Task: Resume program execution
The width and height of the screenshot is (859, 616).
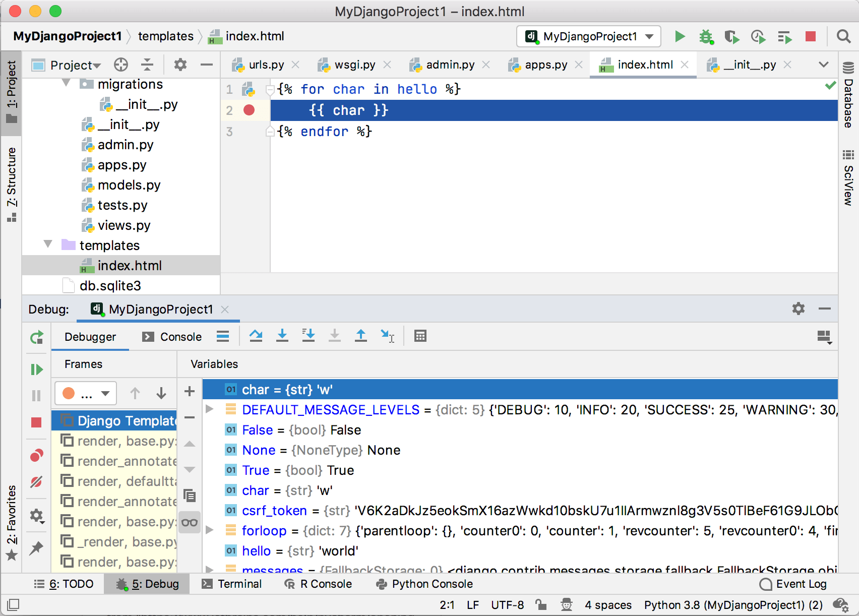Action: (37, 369)
